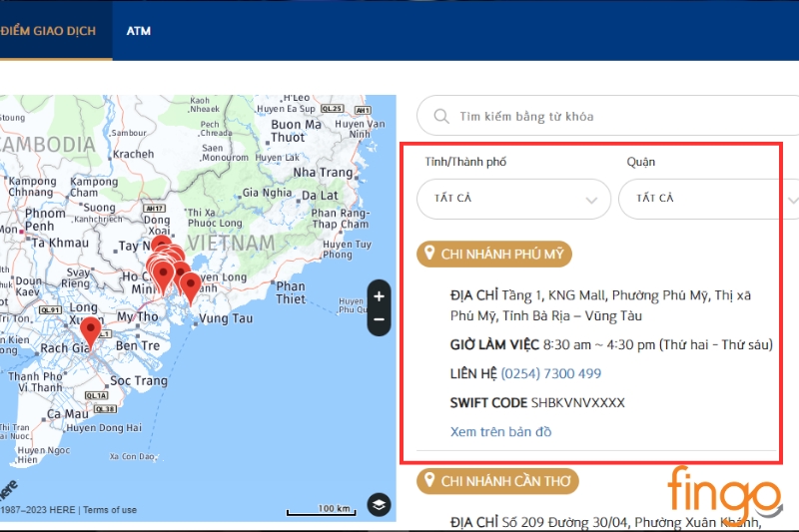
Task: Click the magnifier search icon
Action: point(441,116)
